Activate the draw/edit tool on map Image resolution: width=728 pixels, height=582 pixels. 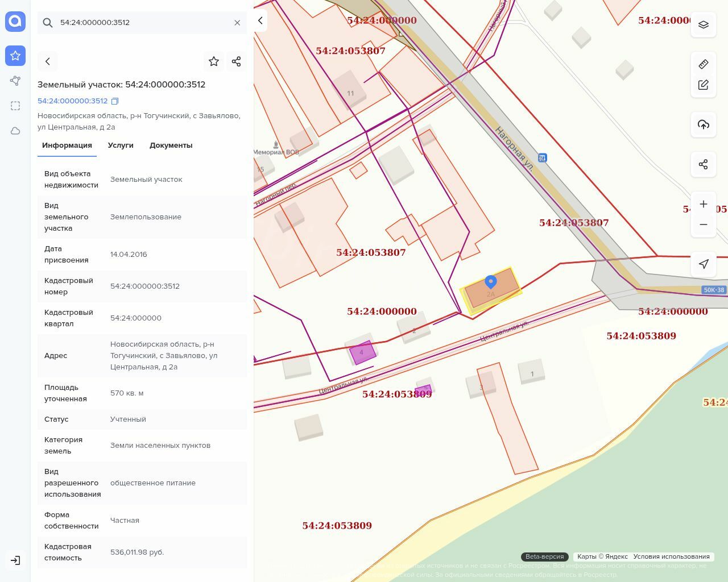coord(703,85)
